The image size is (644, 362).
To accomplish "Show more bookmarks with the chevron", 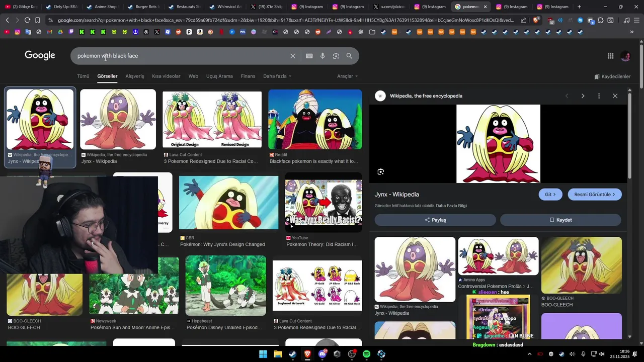I will 632,32.
